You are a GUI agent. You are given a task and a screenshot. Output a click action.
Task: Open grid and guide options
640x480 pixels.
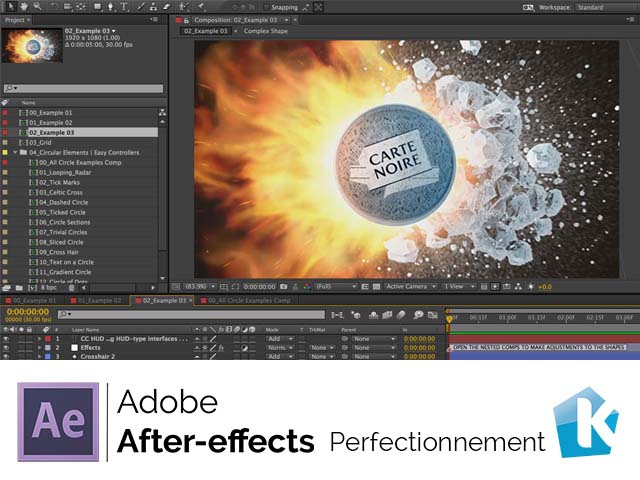(x=224, y=287)
